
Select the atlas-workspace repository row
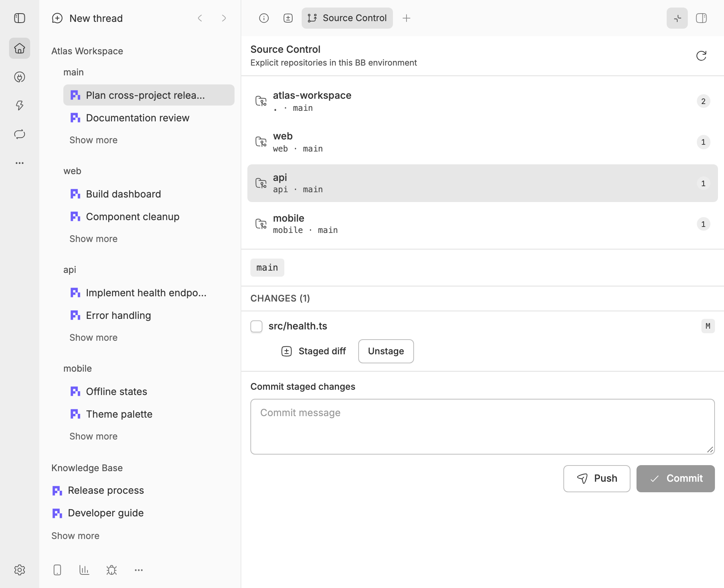pos(483,101)
